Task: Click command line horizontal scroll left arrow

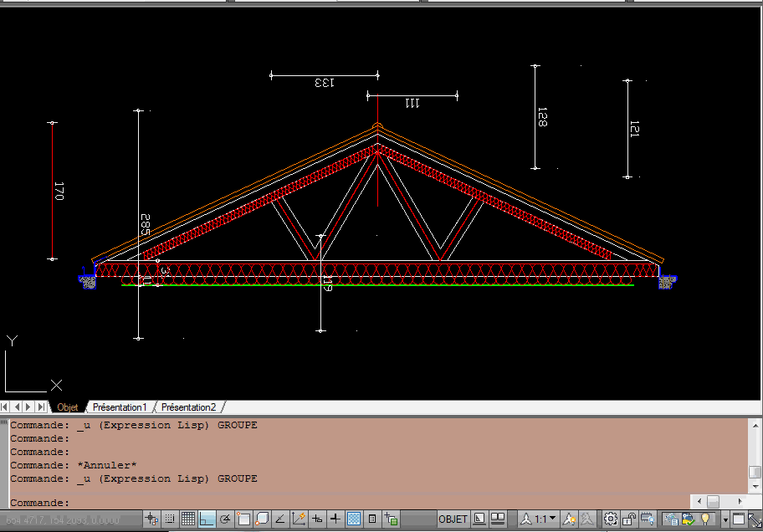Action: (699, 501)
